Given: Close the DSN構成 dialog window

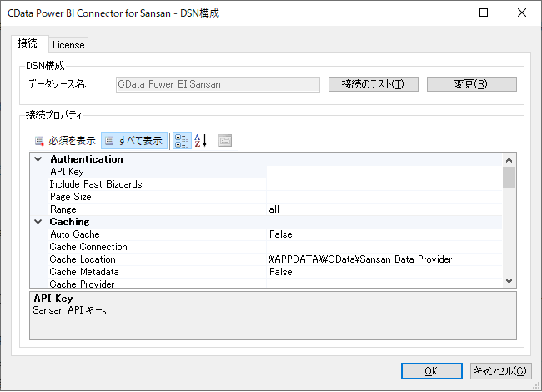Looking at the screenshot, I should coord(522,13).
